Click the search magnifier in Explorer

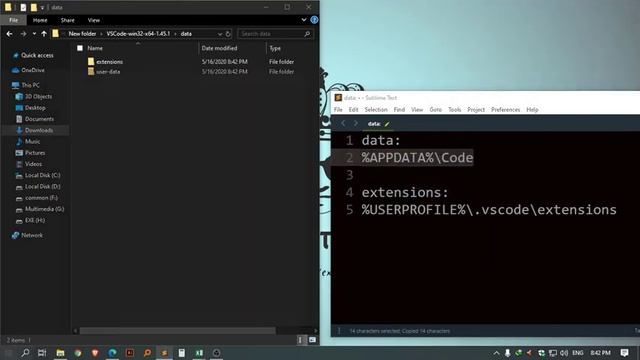(307, 34)
